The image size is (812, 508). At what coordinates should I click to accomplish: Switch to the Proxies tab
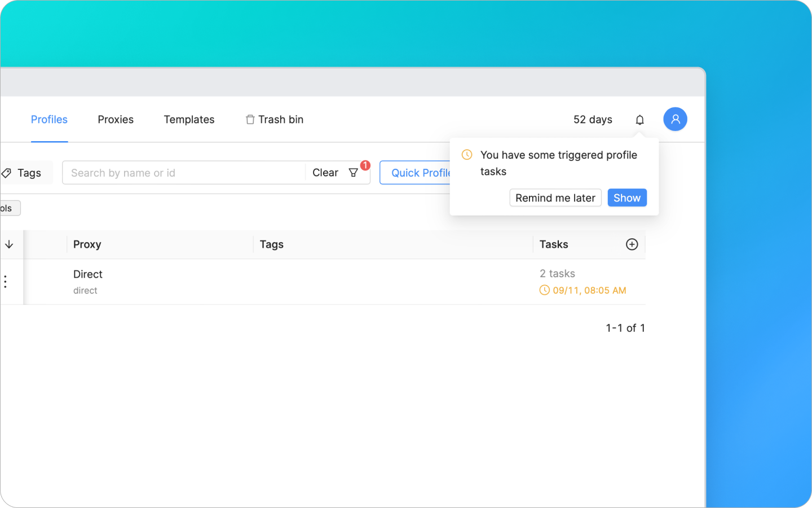point(116,119)
